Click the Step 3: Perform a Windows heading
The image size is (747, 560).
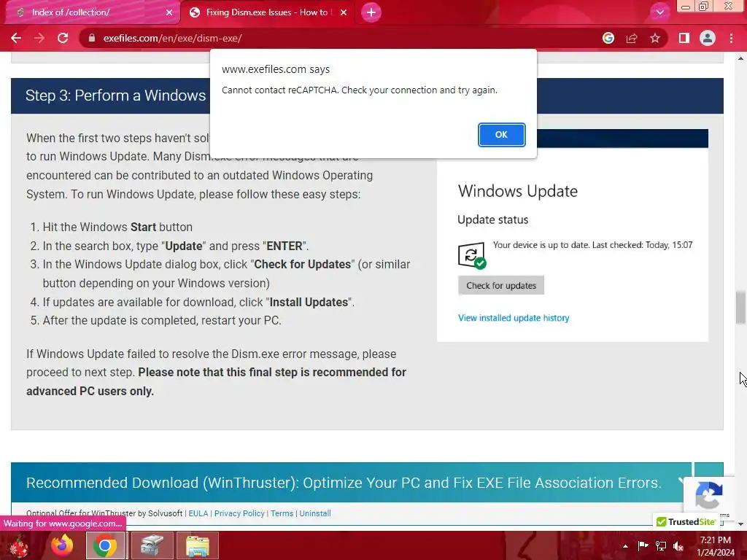(x=116, y=96)
